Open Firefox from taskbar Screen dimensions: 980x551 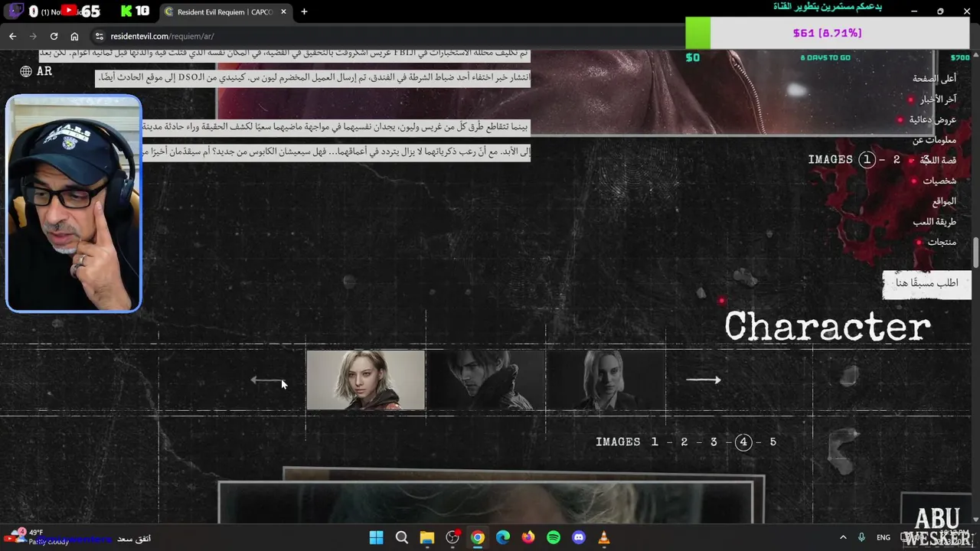pos(528,537)
